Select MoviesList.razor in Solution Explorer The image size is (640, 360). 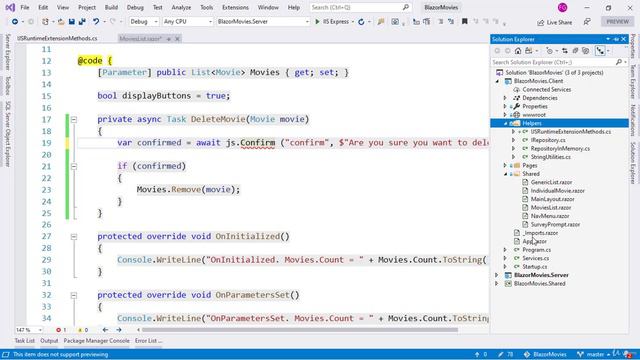tap(551, 208)
